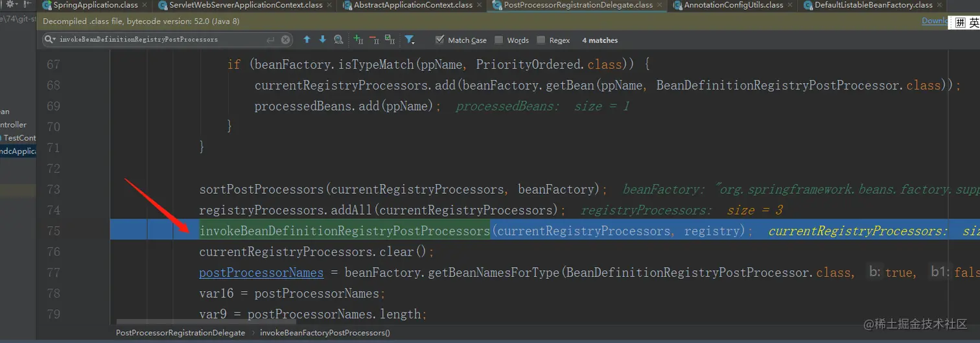Click AbstractApplicationContext.class file icon
This screenshot has width=980, height=343.
pos(347,5)
